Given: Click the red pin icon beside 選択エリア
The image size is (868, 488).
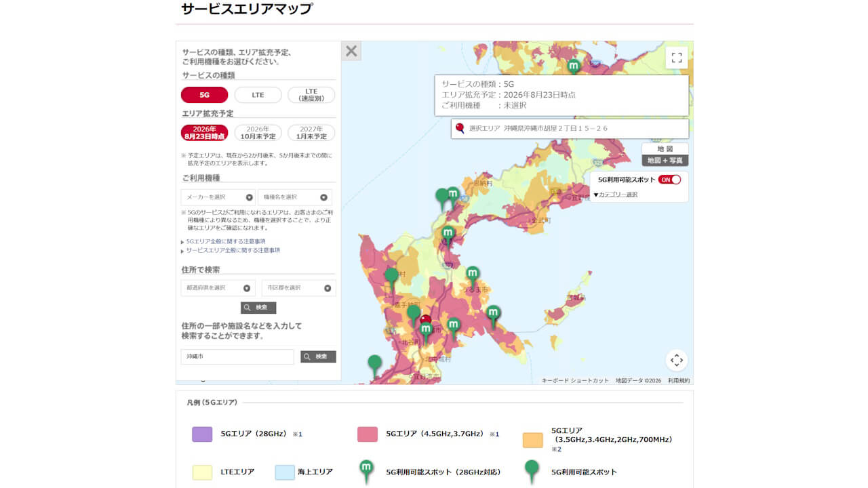Looking at the screenshot, I should pos(460,128).
